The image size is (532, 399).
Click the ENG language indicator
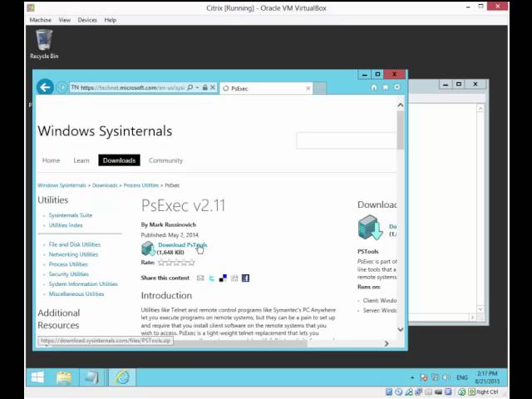point(462,377)
